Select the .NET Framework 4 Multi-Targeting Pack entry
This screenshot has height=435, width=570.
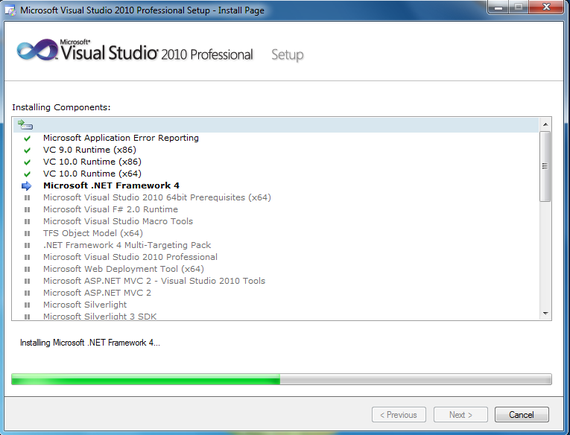pyautogui.click(x=127, y=245)
